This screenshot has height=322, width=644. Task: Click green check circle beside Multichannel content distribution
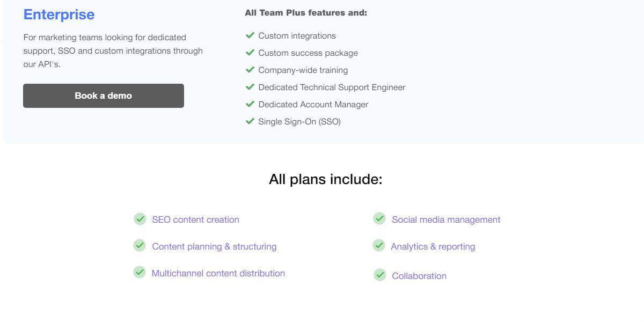point(140,272)
